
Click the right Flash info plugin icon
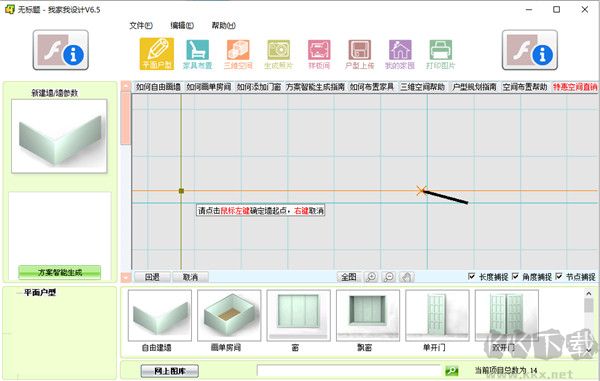pyautogui.click(x=530, y=50)
